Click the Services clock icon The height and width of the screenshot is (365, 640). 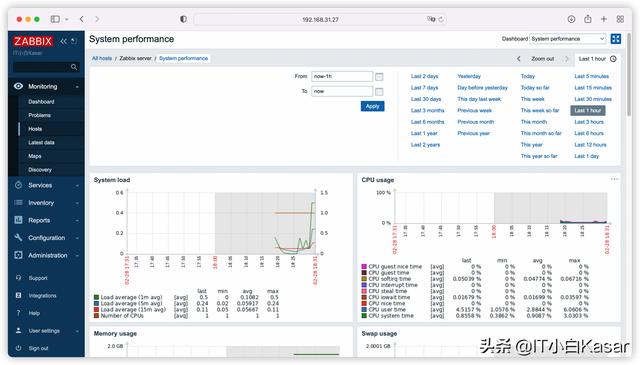point(18,185)
